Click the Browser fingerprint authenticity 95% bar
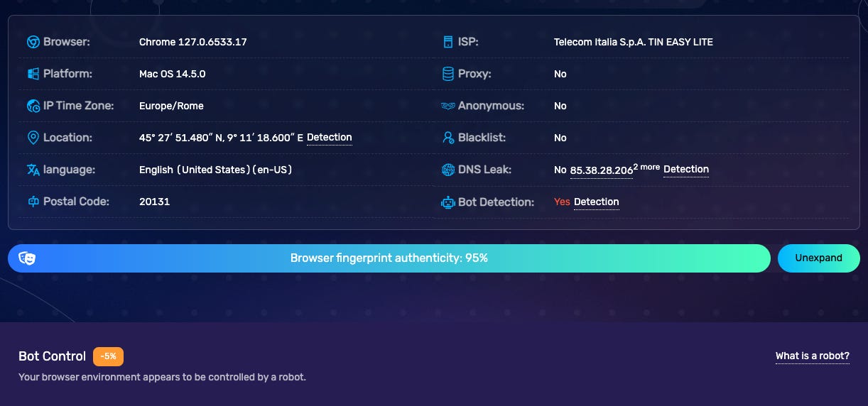The height and width of the screenshot is (406, 868). (389, 258)
